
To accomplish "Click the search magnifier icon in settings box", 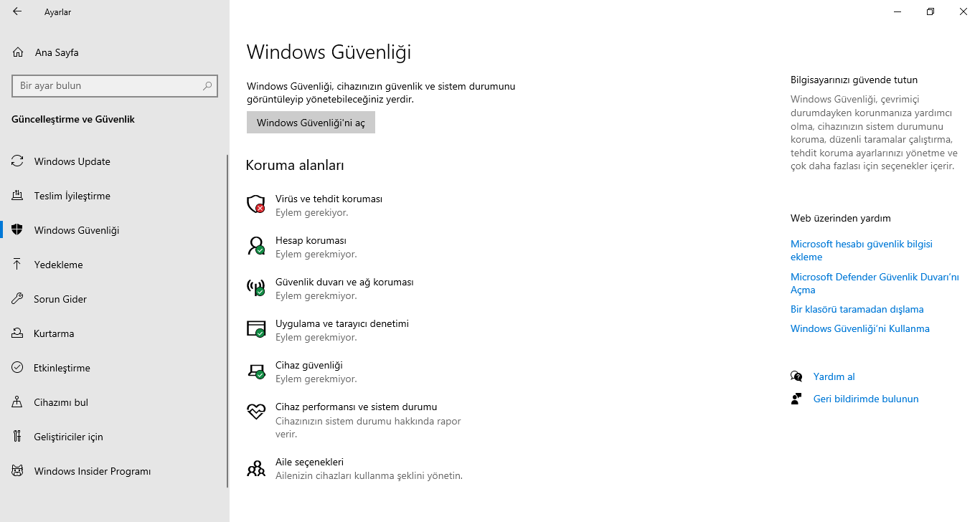I will coord(207,86).
